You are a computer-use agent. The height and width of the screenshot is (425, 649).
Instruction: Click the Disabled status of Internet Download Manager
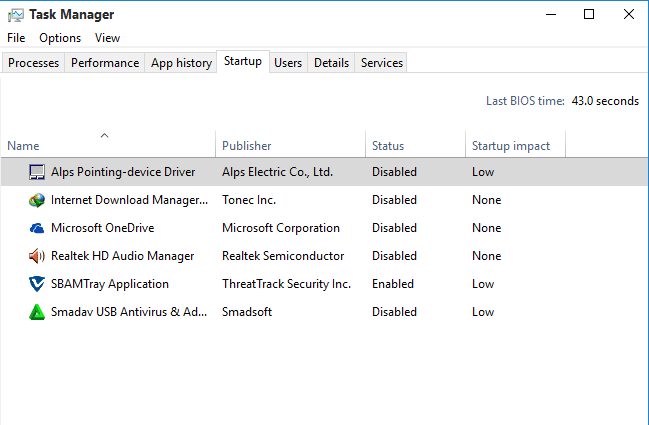(x=394, y=200)
